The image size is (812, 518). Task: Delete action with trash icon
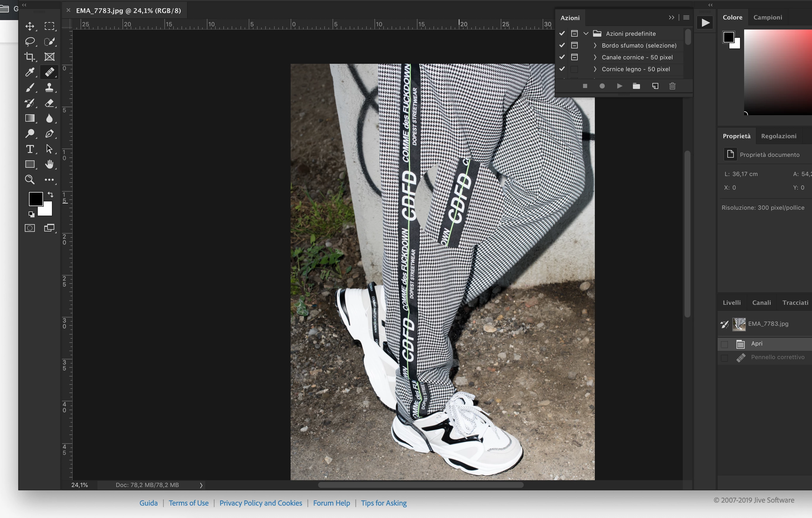pyautogui.click(x=672, y=86)
